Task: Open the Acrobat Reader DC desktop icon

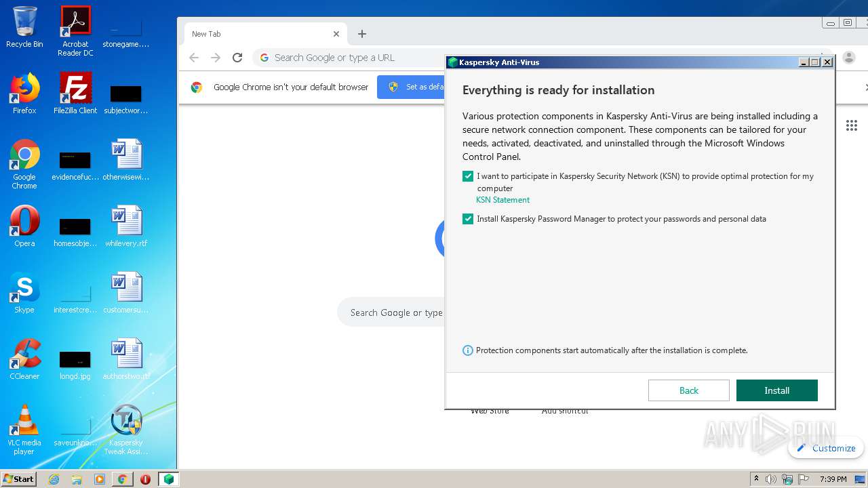Action: coord(75,31)
